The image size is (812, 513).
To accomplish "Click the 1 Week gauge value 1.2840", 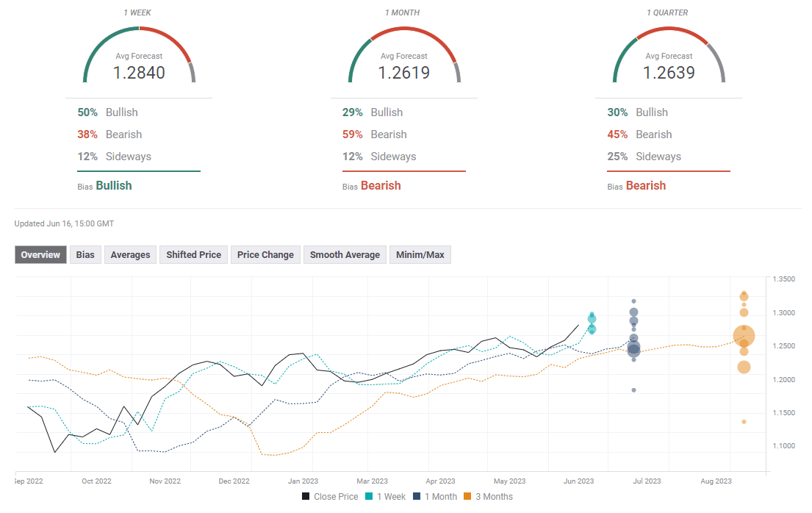I will coord(139,73).
